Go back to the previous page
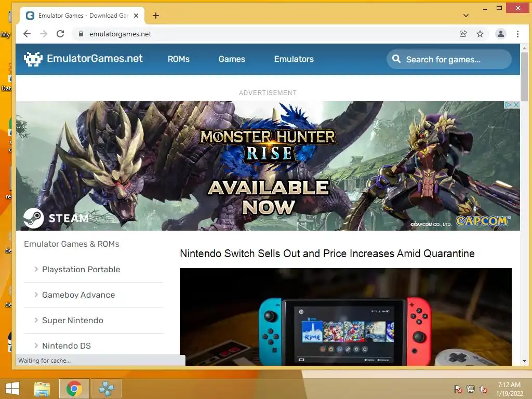The height and width of the screenshot is (399, 532). pyautogui.click(x=27, y=34)
